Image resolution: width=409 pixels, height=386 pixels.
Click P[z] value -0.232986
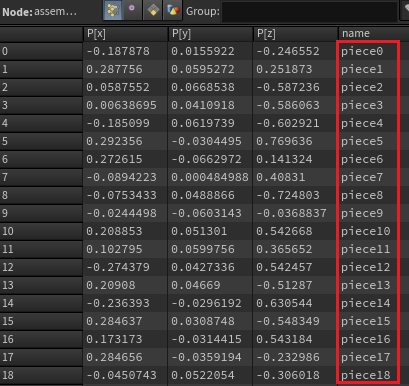(x=288, y=357)
